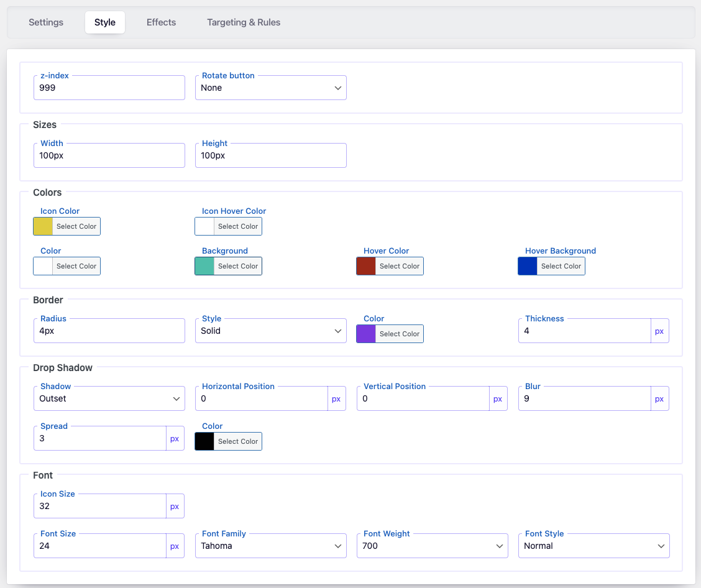This screenshot has width=701, height=588.
Task: Click the black Drop Shadow color swatch
Action: 204,442
